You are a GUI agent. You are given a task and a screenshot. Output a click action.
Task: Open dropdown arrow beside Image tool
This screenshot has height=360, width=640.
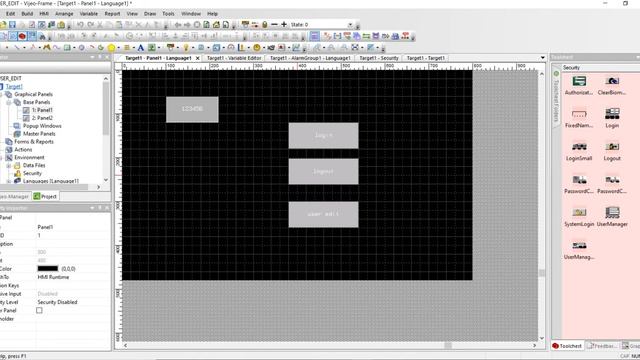coord(159,48)
